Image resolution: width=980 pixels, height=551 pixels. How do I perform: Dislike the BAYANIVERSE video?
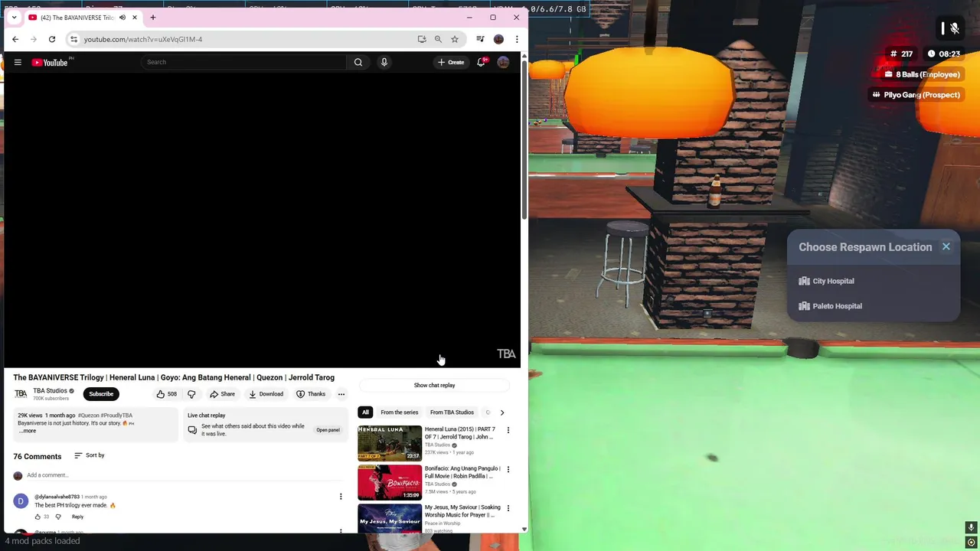(191, 394)
